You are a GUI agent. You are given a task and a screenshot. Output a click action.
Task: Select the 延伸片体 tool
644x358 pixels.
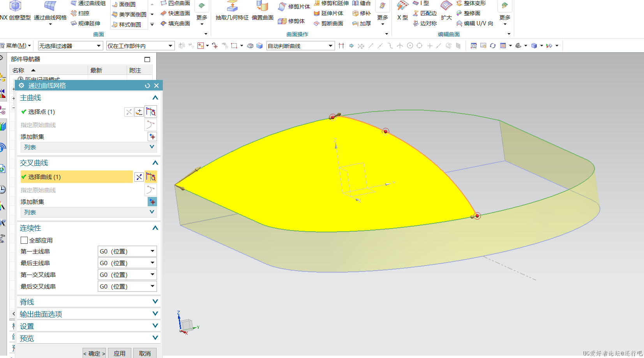point(328,13)
